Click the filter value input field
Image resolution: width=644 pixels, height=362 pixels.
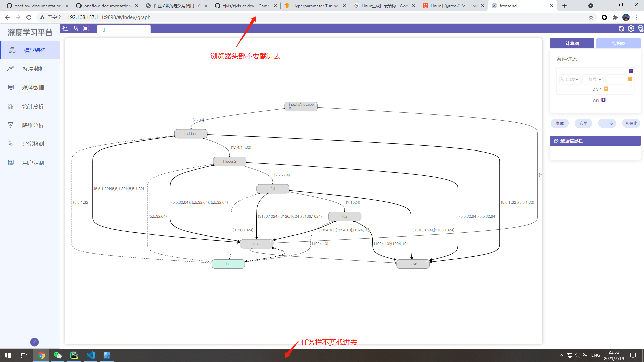[x=615, y=79]
